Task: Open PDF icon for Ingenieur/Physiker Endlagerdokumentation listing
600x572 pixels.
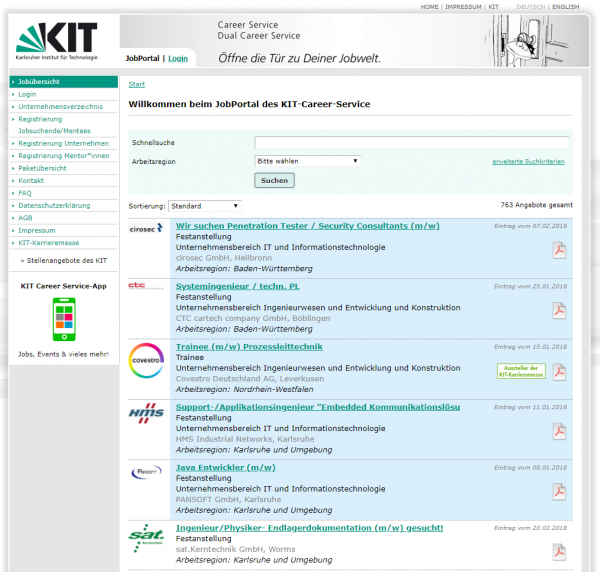Action: coord(559,552)
